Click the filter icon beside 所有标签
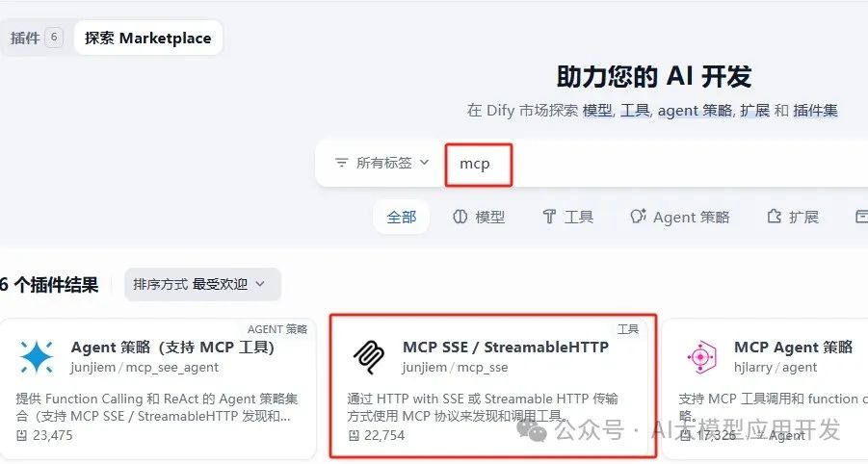Screen dimensions: 868x464 pyautogui.click(x=342, y=163)
